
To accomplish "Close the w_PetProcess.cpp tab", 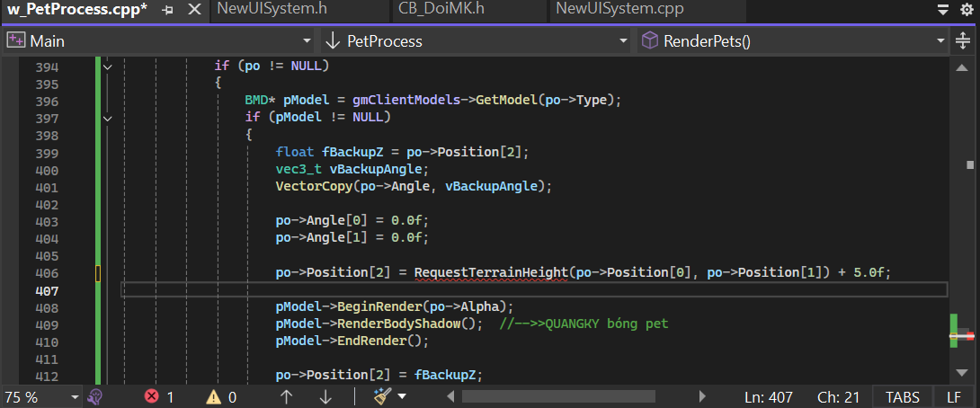I will pyautogui.click(x=194, y=10).
